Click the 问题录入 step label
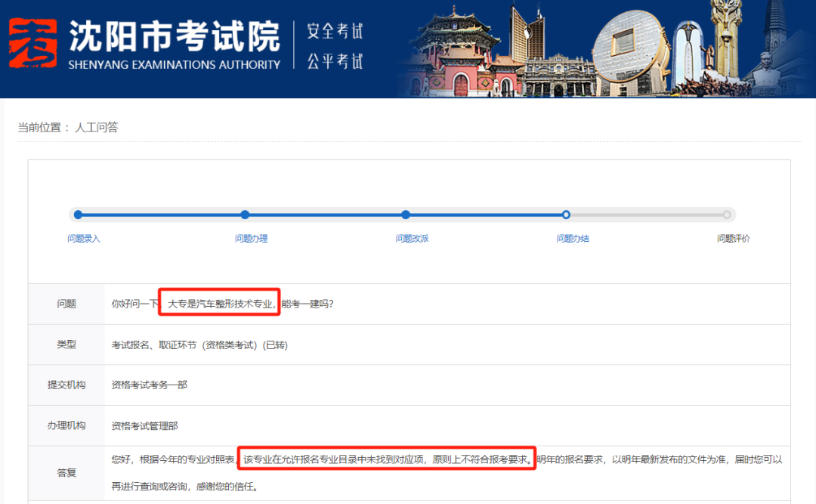The image size is (816, 504). coord(84,239)
